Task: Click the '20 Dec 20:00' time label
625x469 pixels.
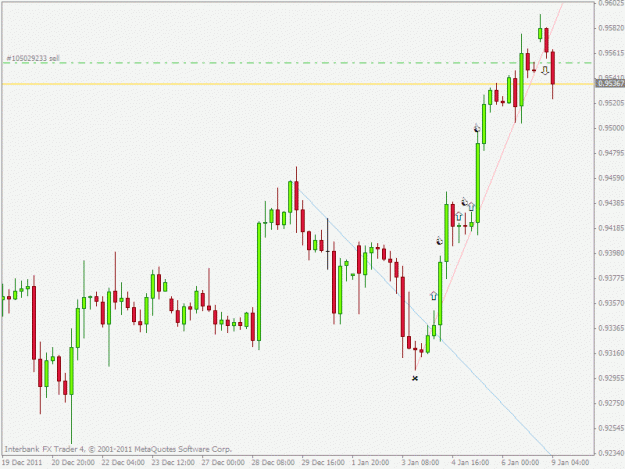Action: point(73,462)
